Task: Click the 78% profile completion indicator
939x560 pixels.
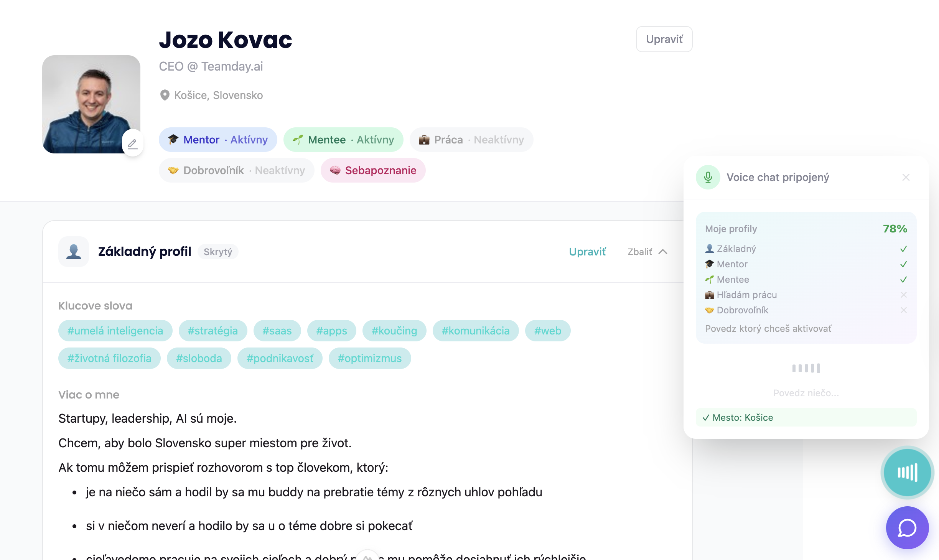Action: click(x=895, y=229)
